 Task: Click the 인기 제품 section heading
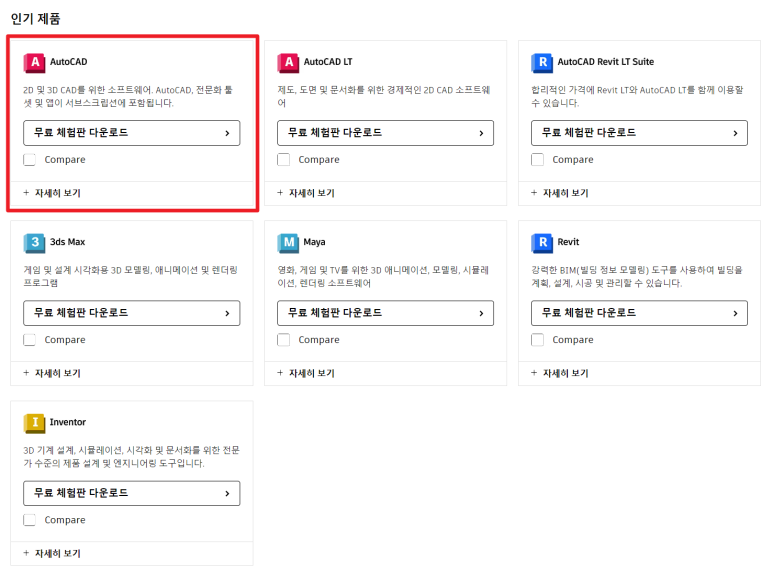[x=35, y=19]
